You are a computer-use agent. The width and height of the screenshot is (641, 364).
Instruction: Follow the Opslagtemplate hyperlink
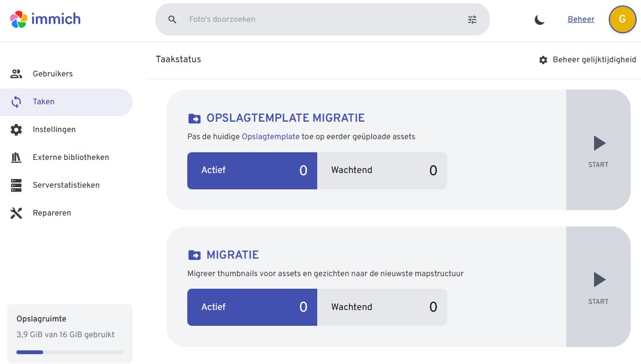tap(270, 136)
